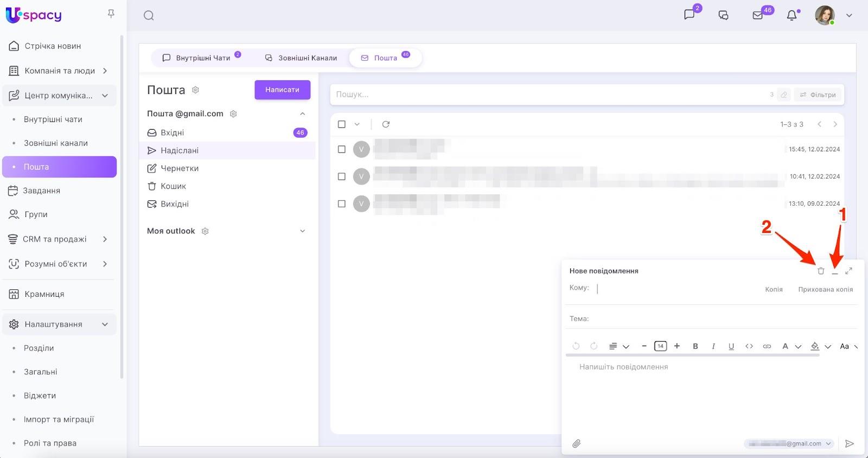
Task: Click the Uspacy logo
Action: click(x=34, y=15)
